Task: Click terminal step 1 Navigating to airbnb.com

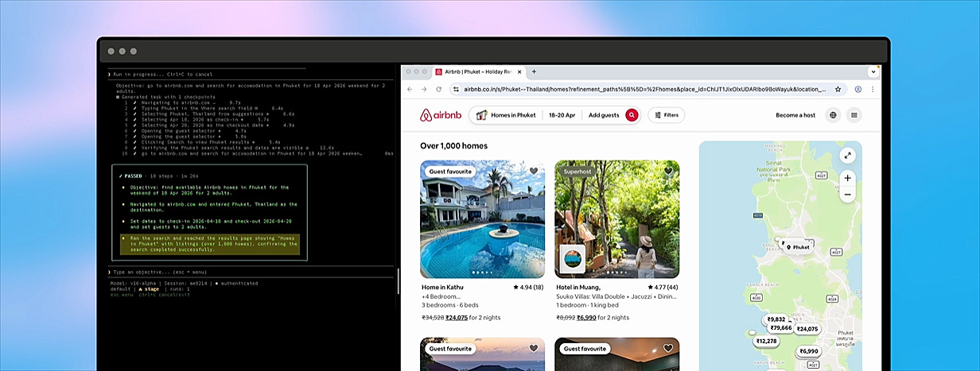Action: pos(181,102)
